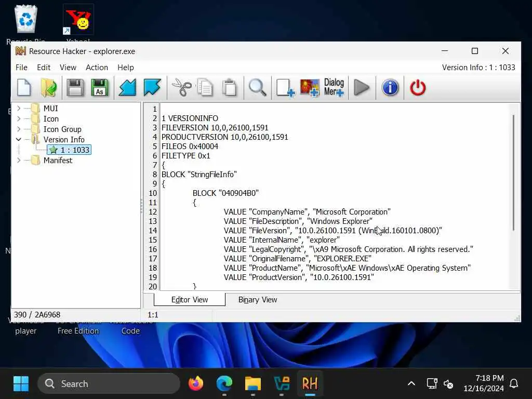Collapse the Version Info tree node

point(19,139)
